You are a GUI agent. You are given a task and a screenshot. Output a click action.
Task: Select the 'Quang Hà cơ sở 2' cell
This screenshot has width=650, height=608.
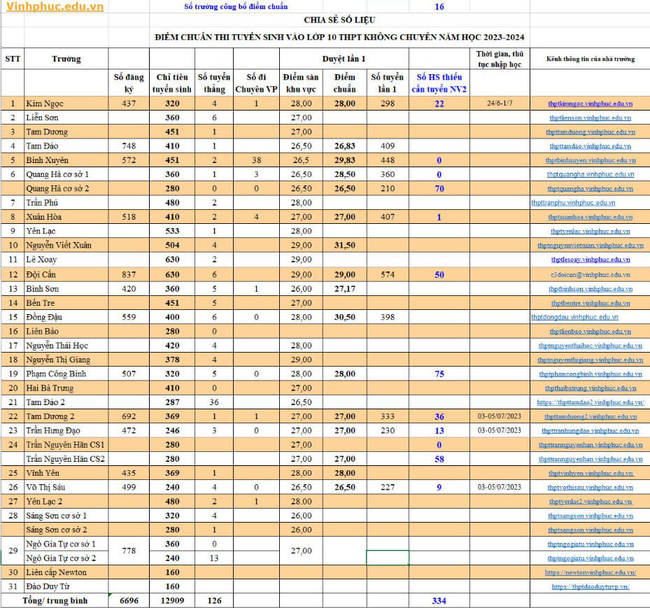click(66, 189)
